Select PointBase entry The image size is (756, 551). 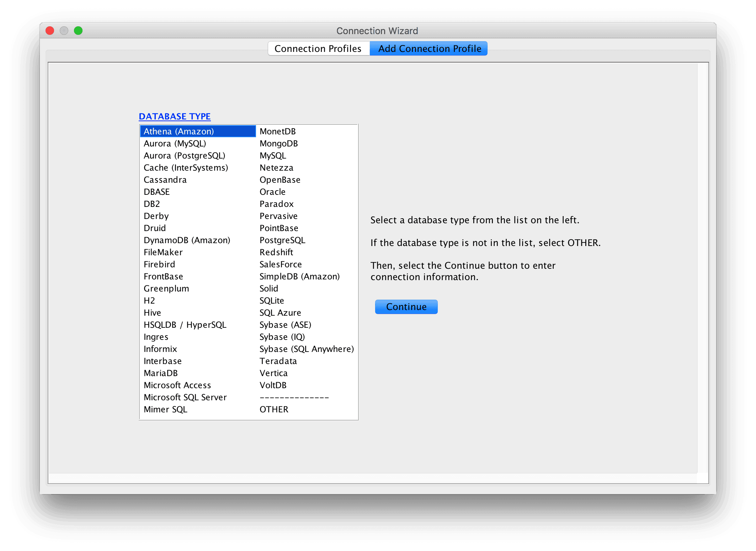(x=307, y=228)
